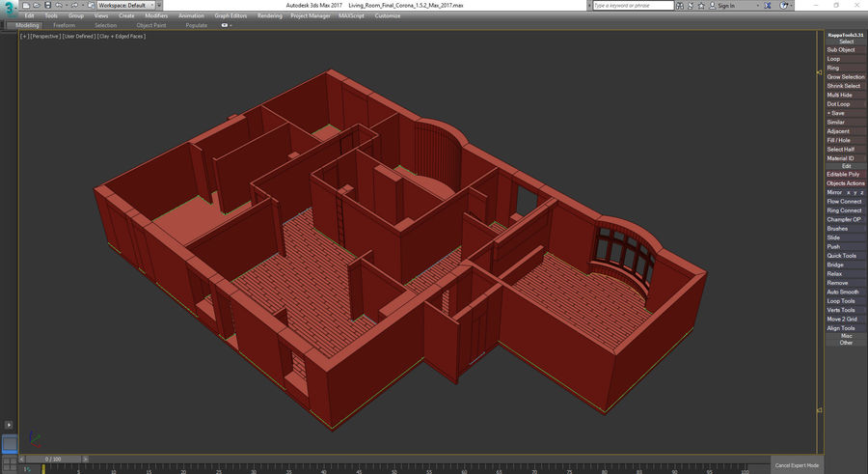Open the Create menu
The image size is (868, 474).
pos(126,15)
